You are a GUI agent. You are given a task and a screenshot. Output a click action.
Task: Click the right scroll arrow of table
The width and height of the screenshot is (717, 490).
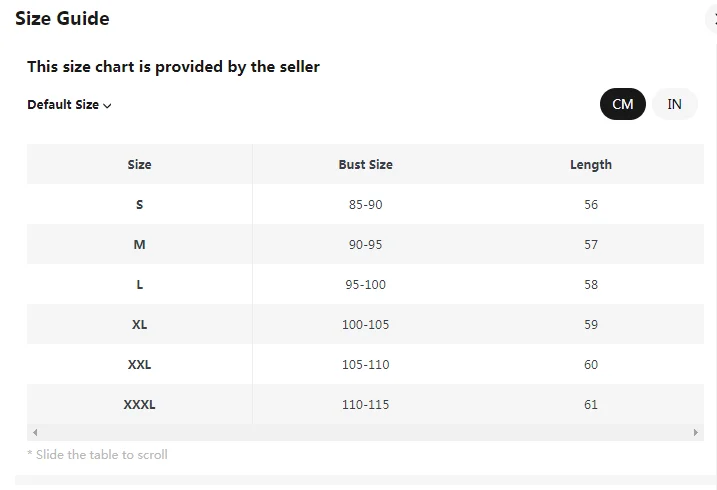696,433
